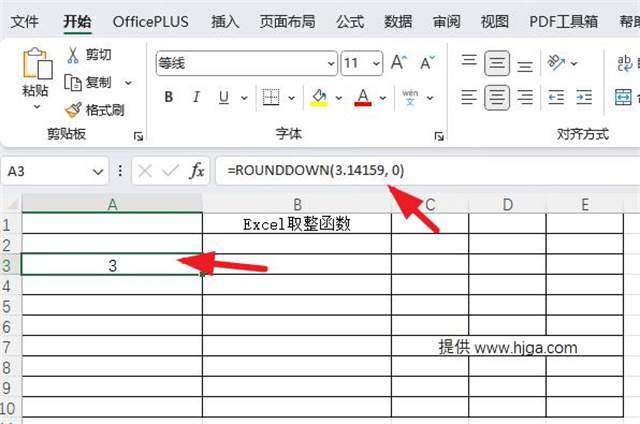Click the phonetic guide (wén 文) icon

tap(410, 97)
